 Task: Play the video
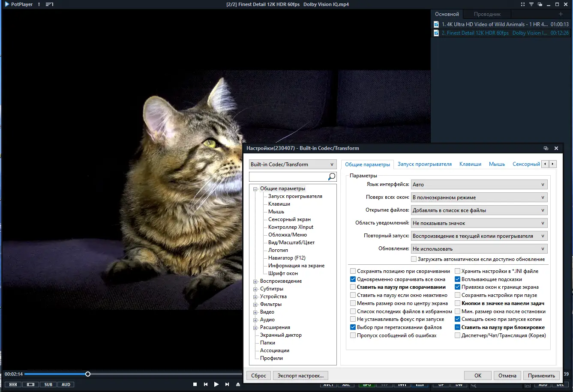click(x=216, y=384)
